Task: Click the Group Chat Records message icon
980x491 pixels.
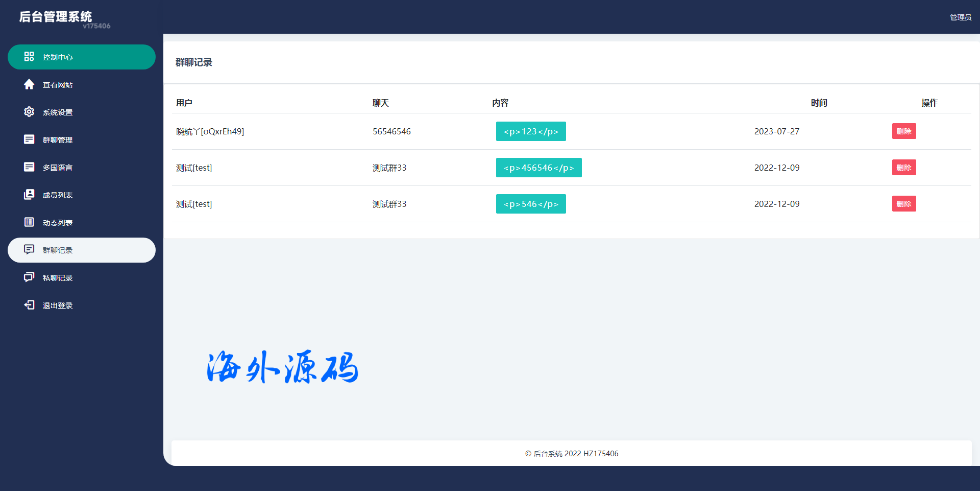Action: [29, 250]
